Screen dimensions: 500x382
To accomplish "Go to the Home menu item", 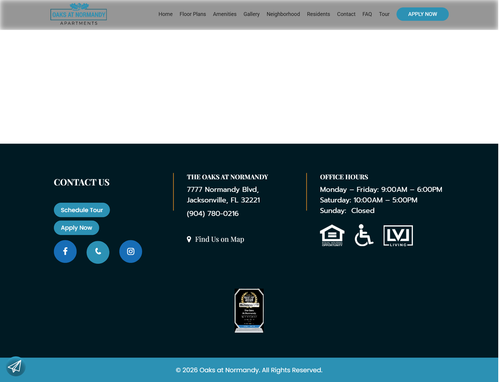I will (165, 14).
